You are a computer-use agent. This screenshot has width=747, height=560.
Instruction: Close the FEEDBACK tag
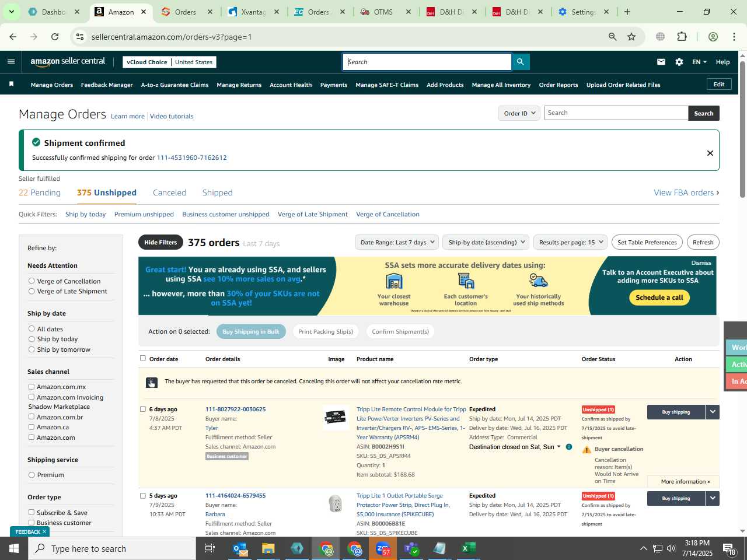pos(44,532)
